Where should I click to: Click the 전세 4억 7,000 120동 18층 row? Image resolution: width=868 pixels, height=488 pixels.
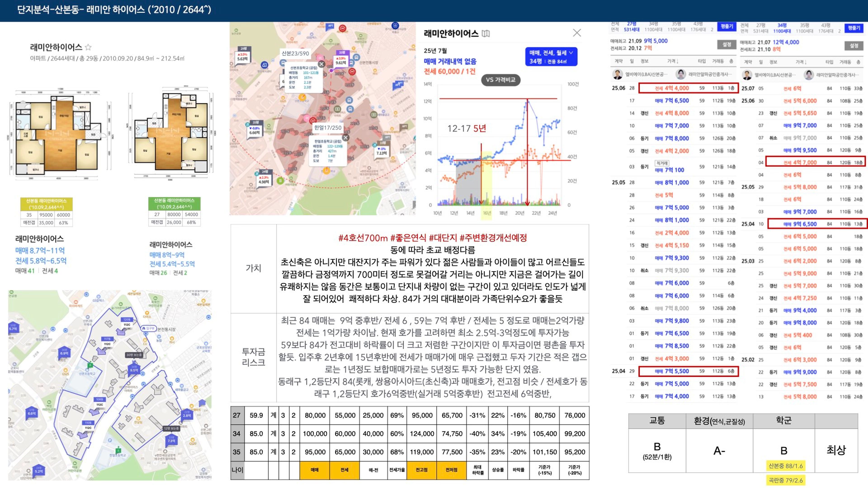coord(816,162)
